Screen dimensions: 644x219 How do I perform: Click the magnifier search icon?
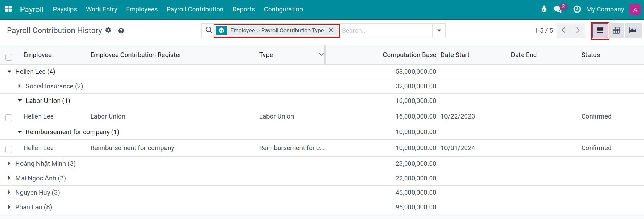coord(209,30)
